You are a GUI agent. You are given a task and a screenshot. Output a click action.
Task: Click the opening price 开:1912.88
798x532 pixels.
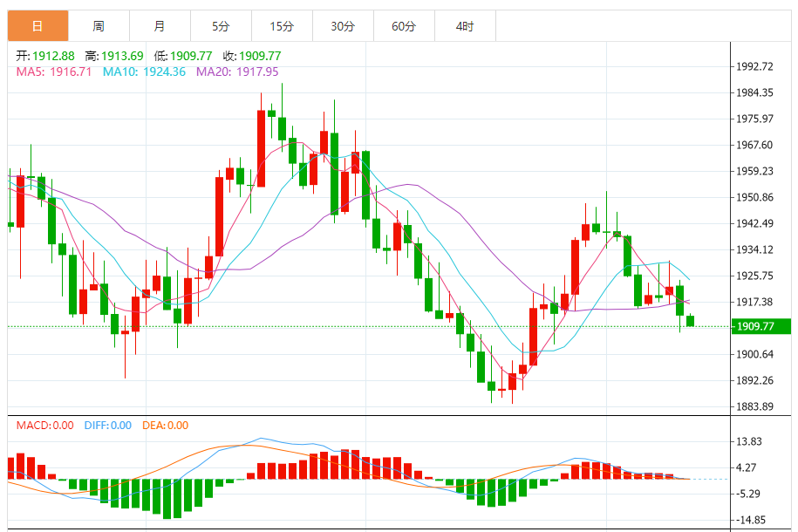pos(45,56)
